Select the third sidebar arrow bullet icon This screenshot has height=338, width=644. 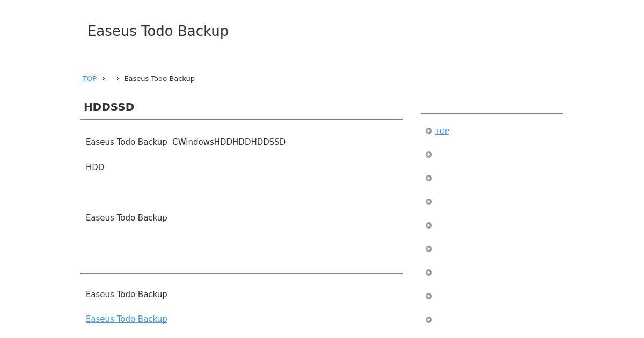[x=429, y=178]
